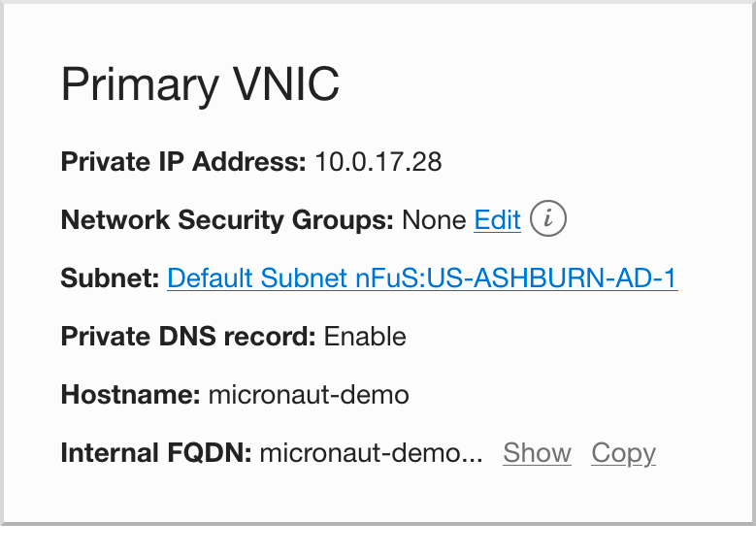Click the Hostname field label
This screenshot has width=756, height=555.
(130, 395)
